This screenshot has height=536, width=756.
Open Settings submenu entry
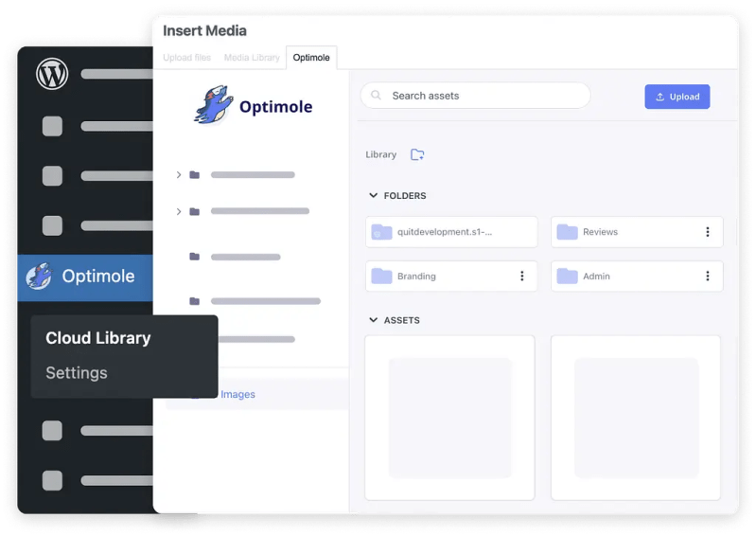click(77, 372)
